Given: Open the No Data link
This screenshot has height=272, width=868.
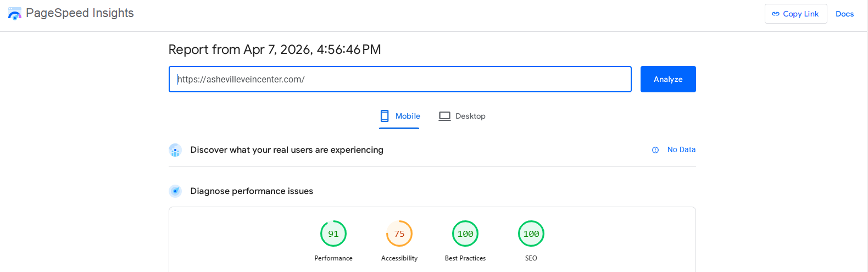Looking at the screenshot, I should point(681,149).
